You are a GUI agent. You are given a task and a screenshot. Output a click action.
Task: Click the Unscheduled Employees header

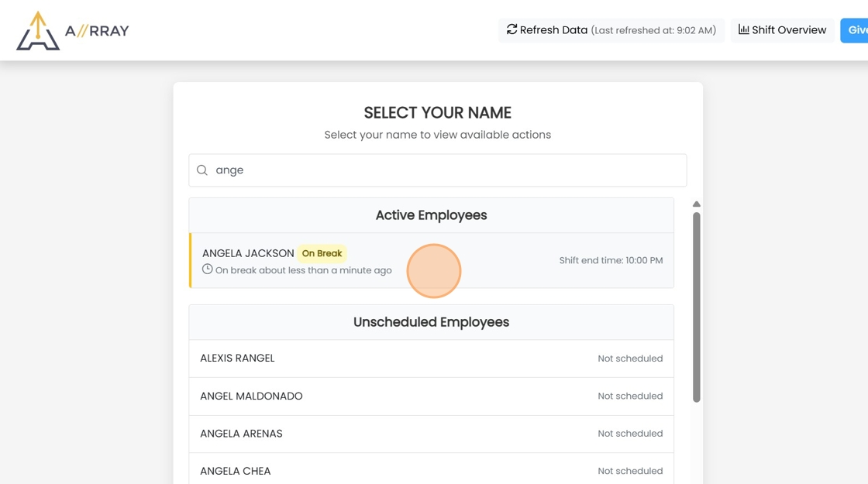click(x=431, y=322)
